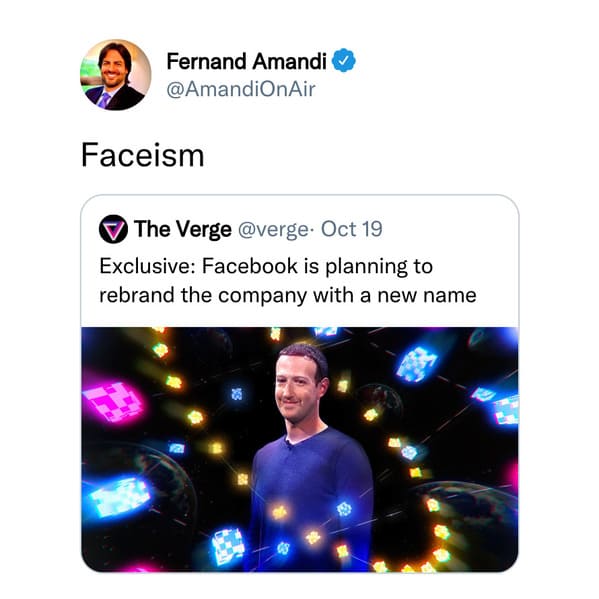
Task: Click the white header area of quoted tweet card
Action: [300, 261]
